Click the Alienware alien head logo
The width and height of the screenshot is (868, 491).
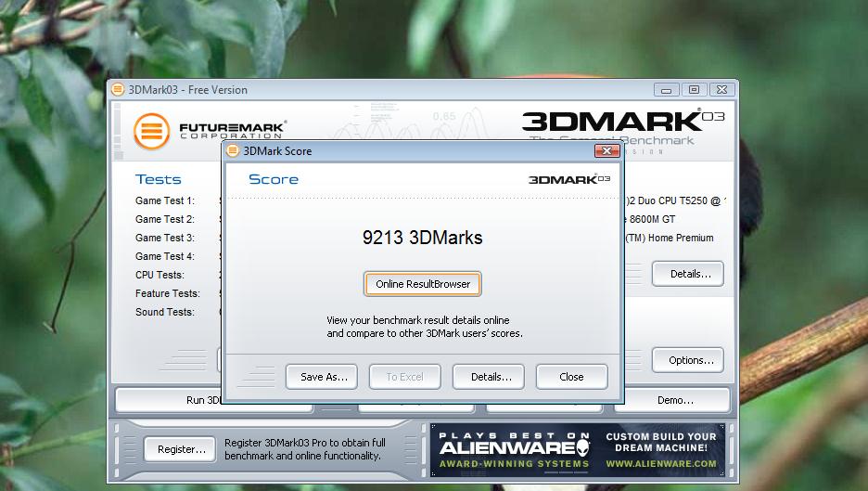click(x=583, y=446)
